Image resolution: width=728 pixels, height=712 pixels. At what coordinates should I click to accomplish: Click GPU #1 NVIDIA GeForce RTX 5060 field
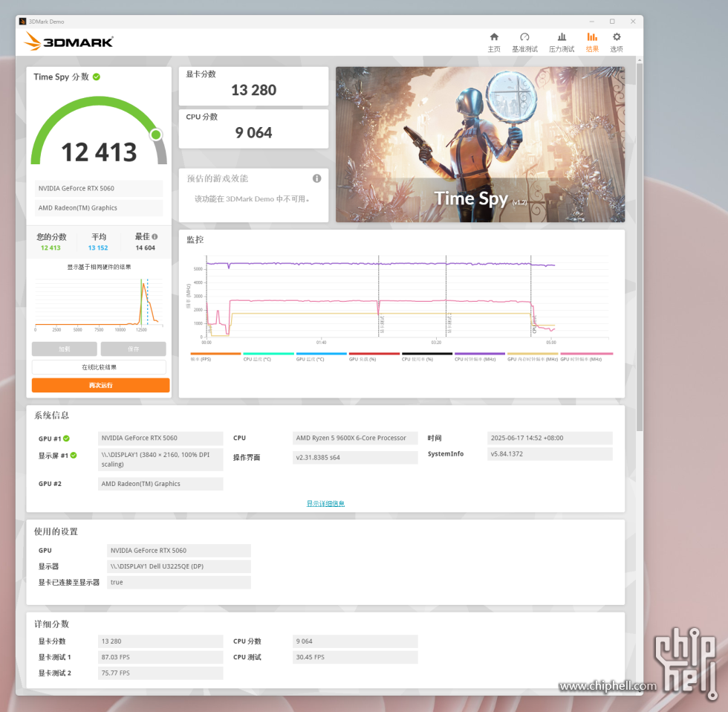pos(160,438)
